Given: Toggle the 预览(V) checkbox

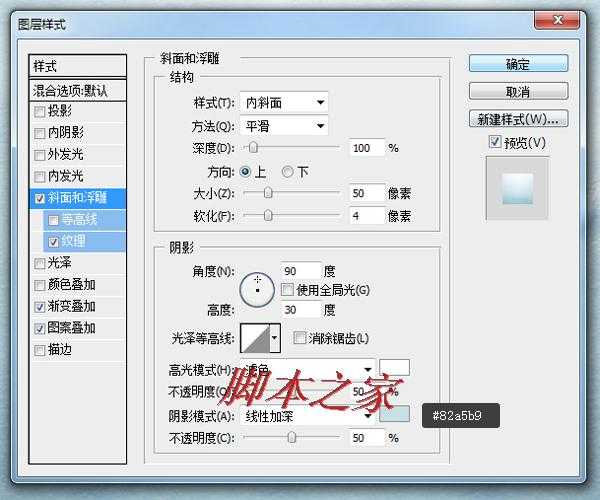Looking at the screenshot, I should point(495,142).
